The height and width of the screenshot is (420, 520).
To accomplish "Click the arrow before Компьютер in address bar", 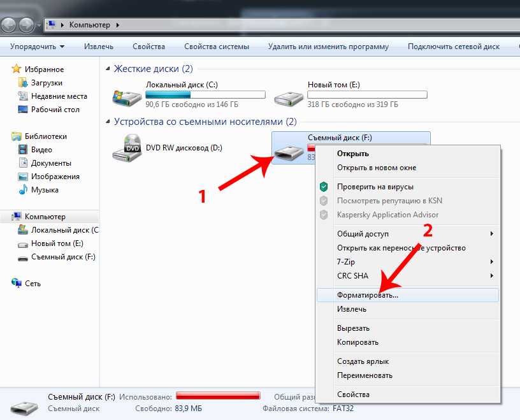I will [62, 25].
